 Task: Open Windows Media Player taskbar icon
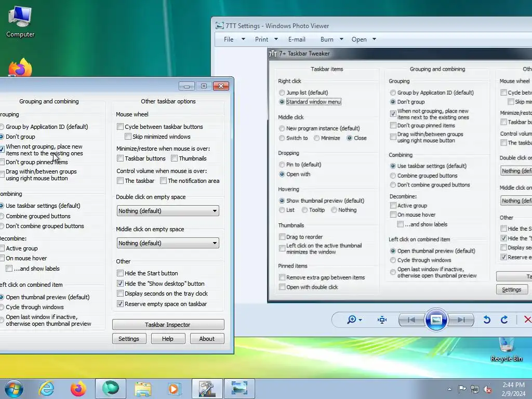tap(175, 389)
